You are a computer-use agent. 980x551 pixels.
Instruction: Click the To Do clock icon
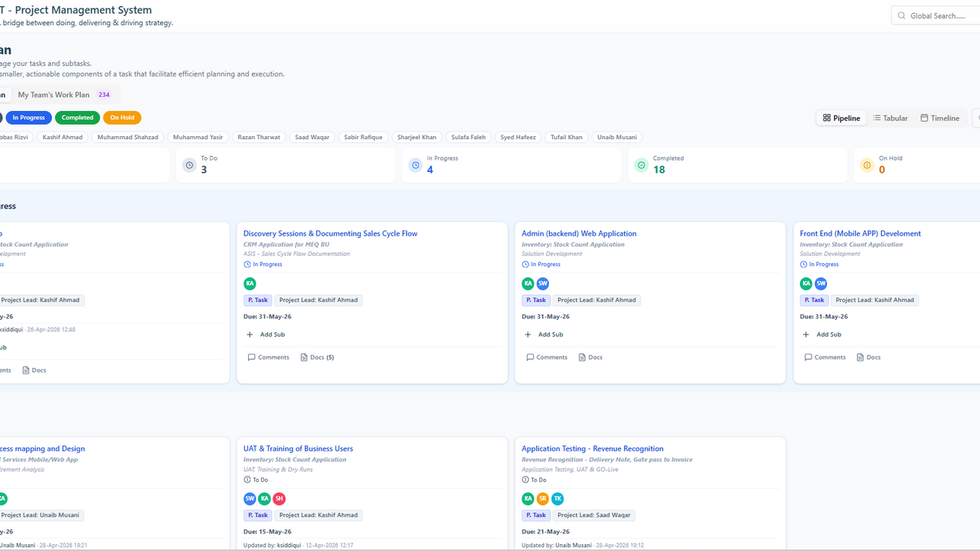coord(189,165)
